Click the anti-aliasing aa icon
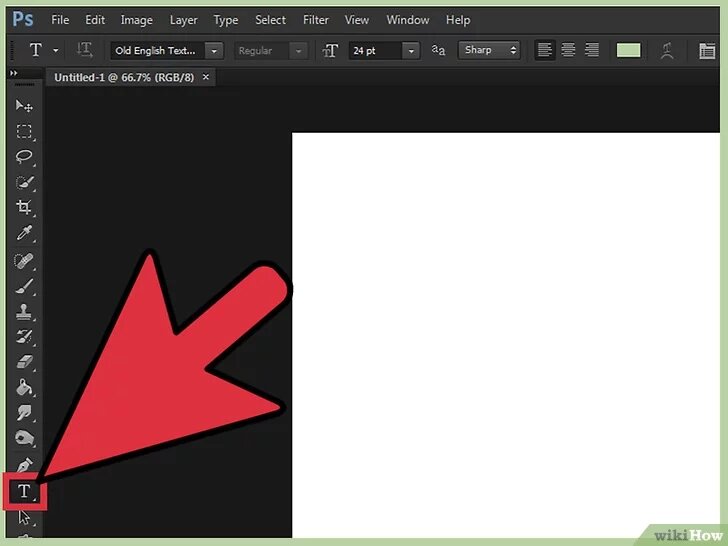Image resolution: width=728 pixels, height=546 pixels. (438, 50)
